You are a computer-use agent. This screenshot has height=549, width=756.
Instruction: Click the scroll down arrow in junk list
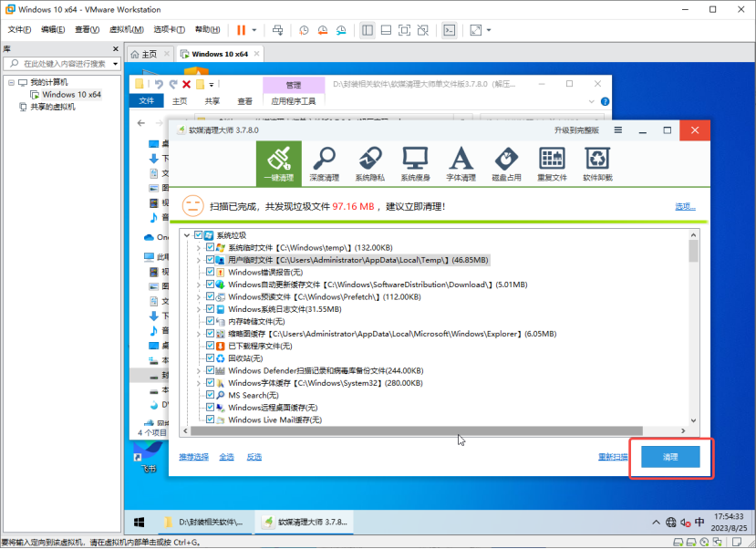point(693,420)
